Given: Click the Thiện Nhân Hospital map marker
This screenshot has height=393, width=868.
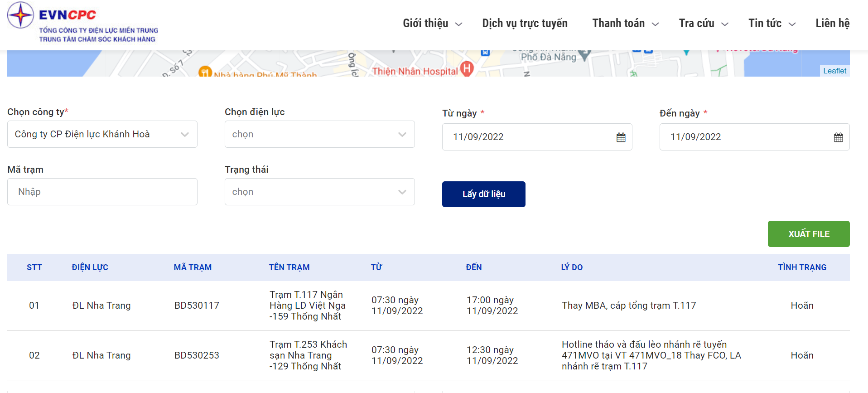Looking at the screenshot, I should coord(467,69).
